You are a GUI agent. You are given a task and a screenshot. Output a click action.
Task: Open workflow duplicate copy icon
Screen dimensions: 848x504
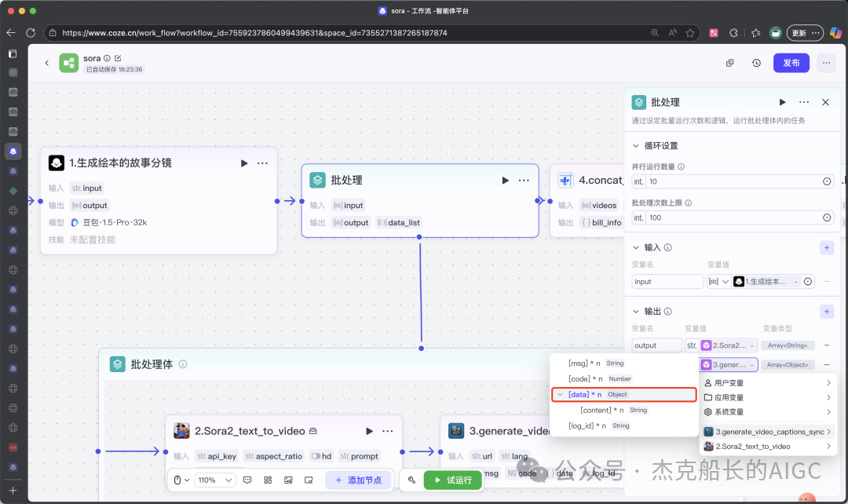coord(729,63)
